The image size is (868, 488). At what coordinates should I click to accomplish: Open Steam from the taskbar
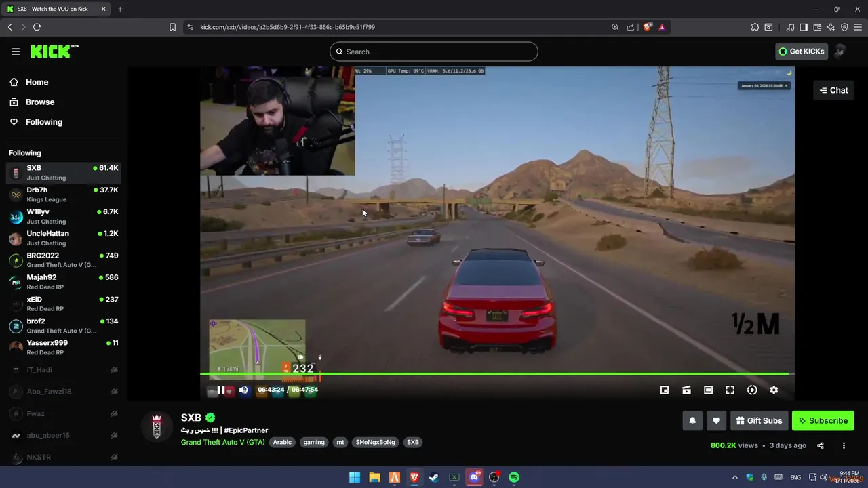point(434,477)
